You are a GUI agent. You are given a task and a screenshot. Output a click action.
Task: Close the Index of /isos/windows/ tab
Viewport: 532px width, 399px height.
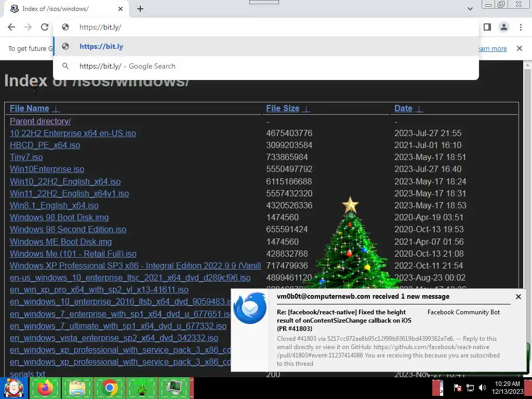pos(121,9)
